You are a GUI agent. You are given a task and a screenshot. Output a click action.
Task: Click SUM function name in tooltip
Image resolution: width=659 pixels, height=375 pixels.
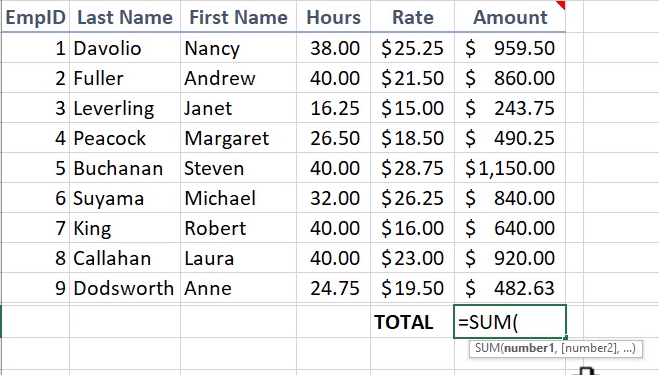pyautogui.click(x=488, y=348)
